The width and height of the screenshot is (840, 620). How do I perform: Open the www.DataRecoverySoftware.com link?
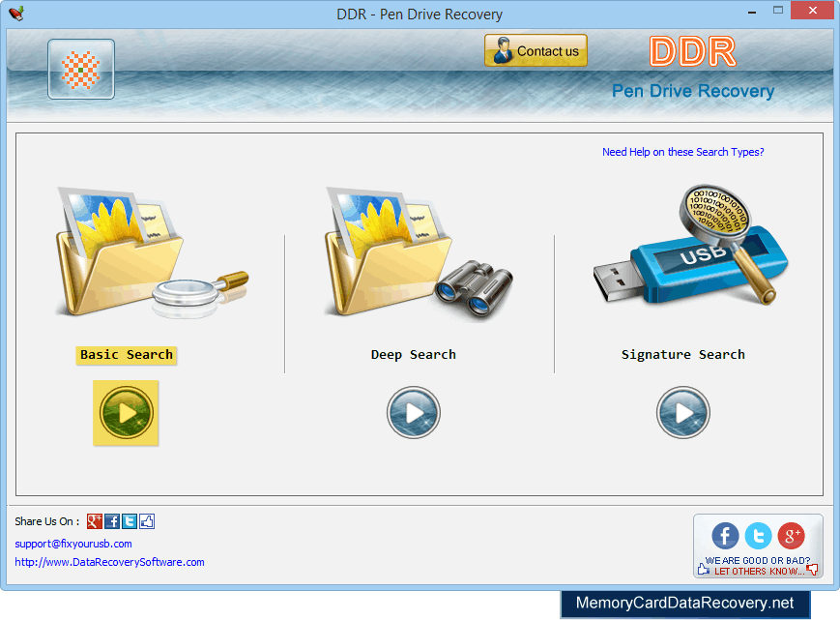point(109,562)
